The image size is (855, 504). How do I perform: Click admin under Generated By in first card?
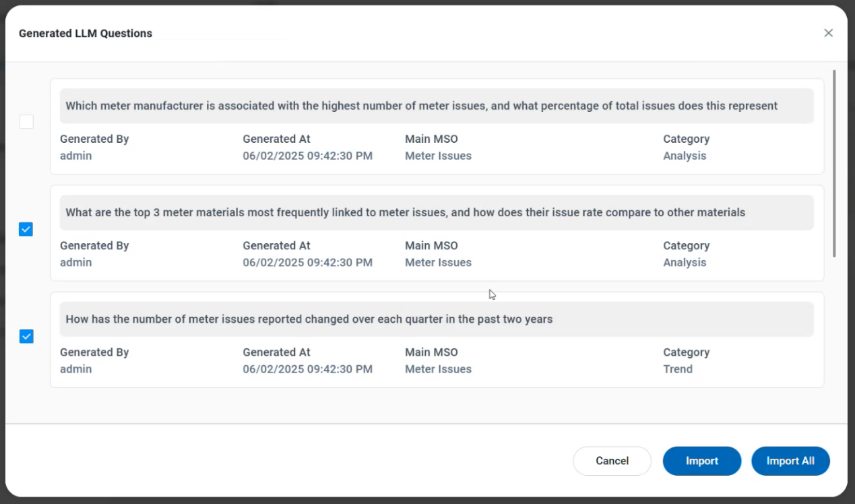coord(75,156)
